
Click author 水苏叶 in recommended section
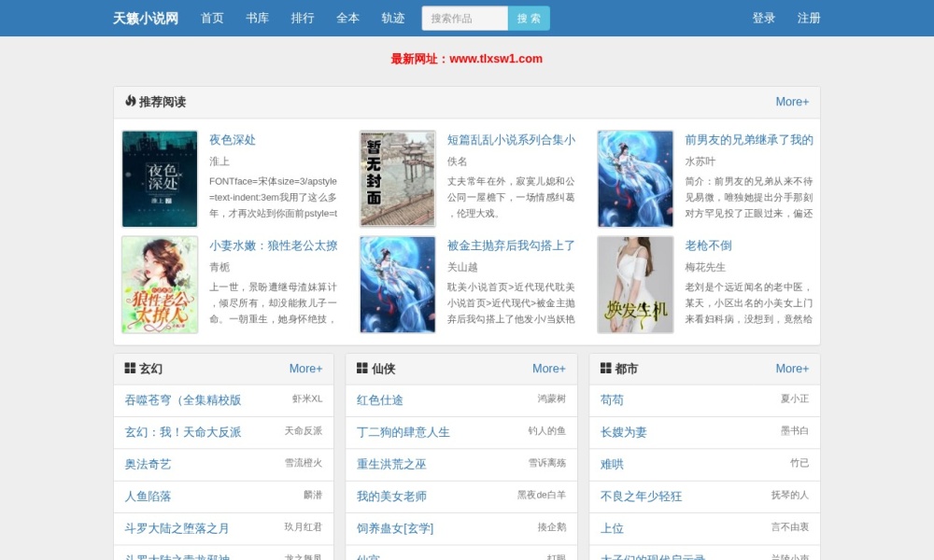pos(700,161)
